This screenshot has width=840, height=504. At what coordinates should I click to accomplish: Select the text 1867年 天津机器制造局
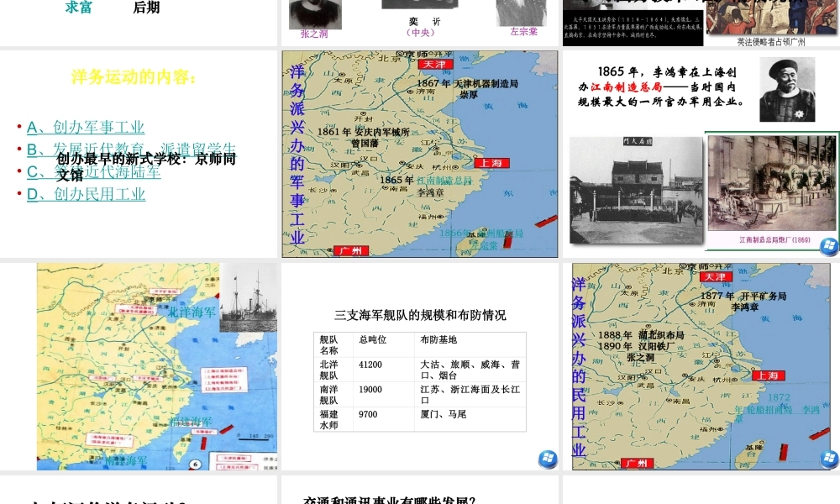click(467, 83)
